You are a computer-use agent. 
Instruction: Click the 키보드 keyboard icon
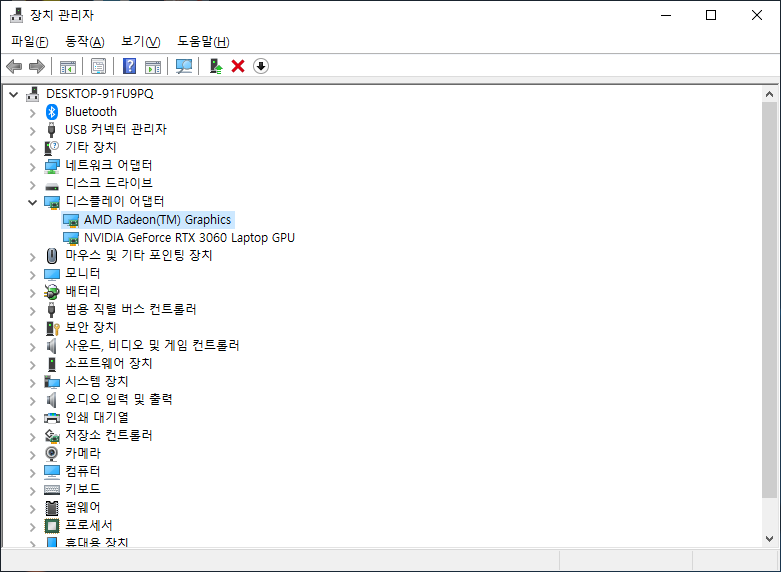click(x=52, y=490)
